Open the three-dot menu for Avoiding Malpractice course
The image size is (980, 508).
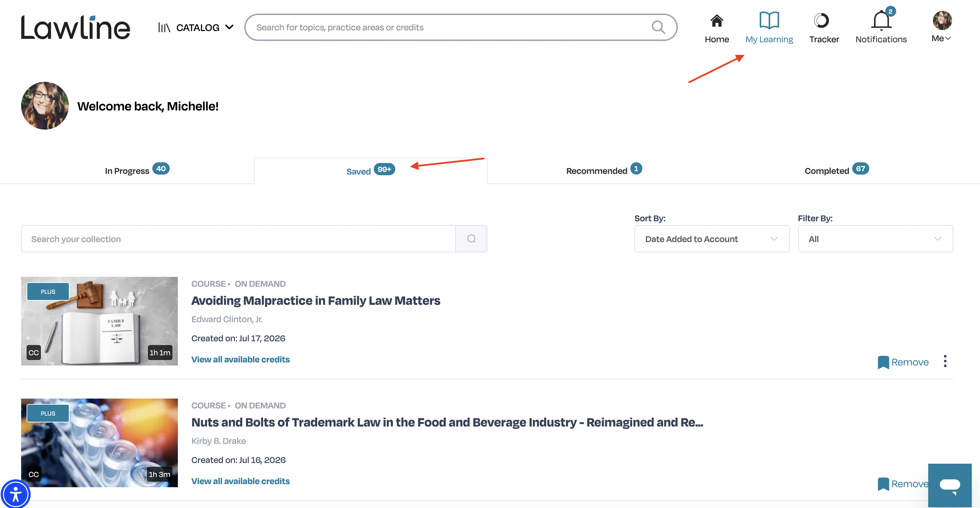point(945,361)
